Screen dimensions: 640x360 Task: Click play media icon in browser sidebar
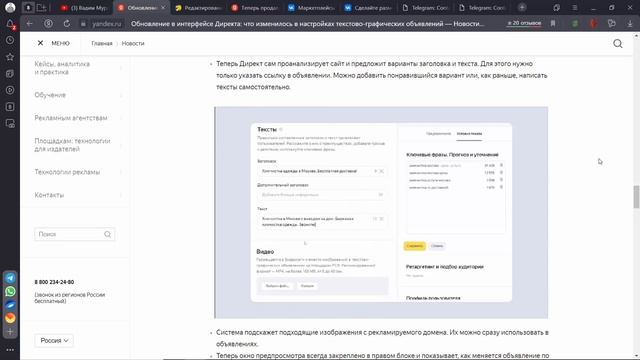point(10,90)
